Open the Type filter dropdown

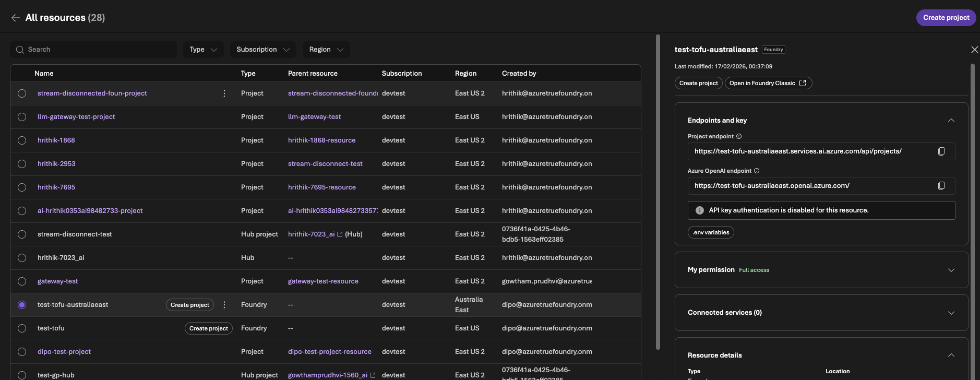coord(204,50)
